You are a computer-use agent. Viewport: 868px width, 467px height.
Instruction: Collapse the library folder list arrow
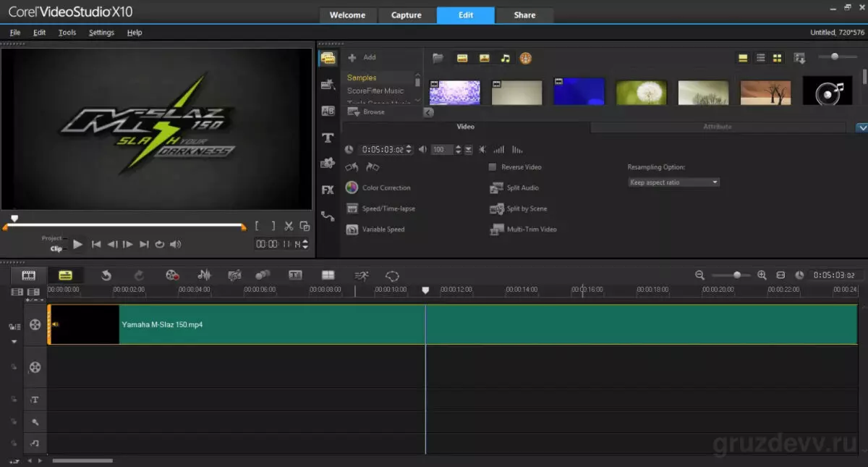(x=428, y=112)
